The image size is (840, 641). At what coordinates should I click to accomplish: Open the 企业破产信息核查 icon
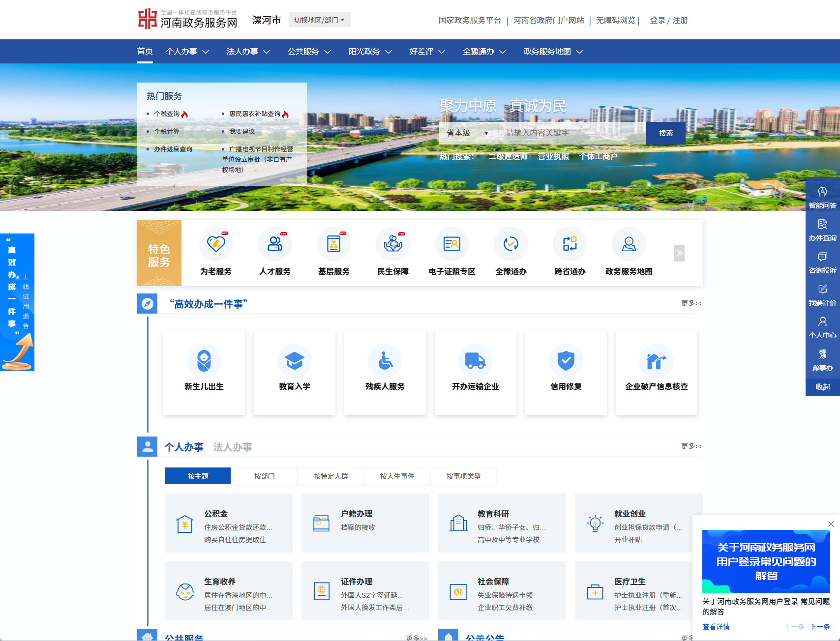(x=657, y=361)
